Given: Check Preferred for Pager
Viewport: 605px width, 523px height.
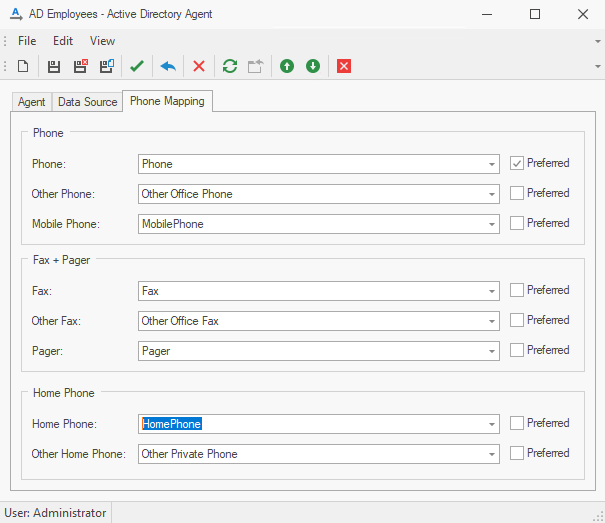Looking at the screenshot, I should tap(517, 350).
